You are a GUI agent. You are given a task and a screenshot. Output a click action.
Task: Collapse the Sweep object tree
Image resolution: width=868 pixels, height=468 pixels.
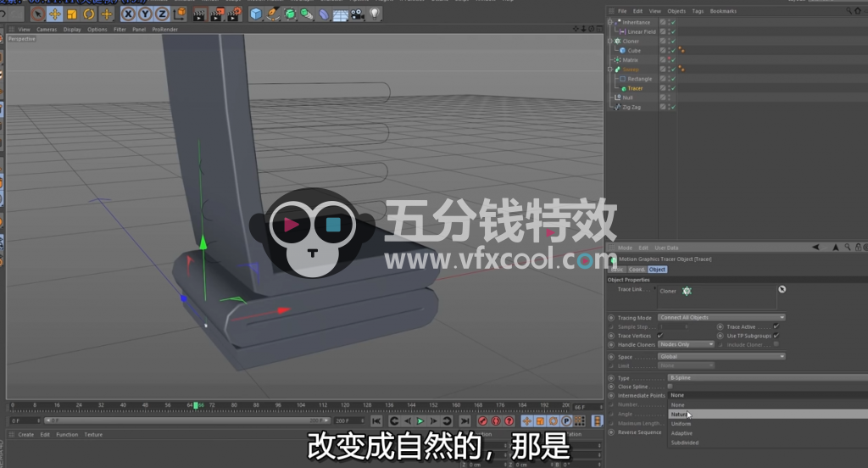click(x=610, y=70)
